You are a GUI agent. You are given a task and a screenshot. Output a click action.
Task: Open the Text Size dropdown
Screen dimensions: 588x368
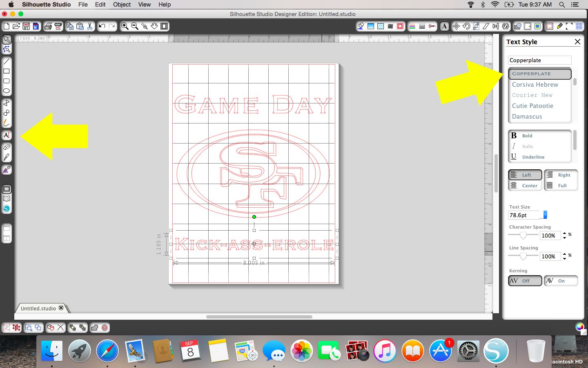pyautogui.click(x=545, y=215)
